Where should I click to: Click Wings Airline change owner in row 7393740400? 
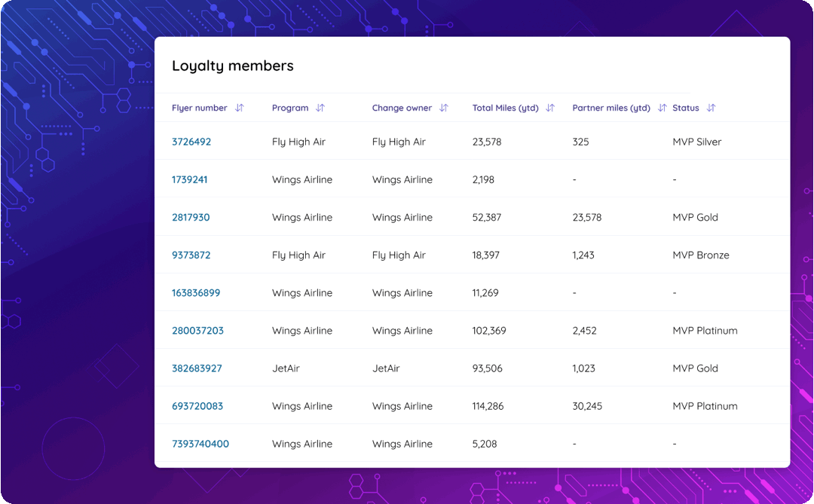(402, 444)
